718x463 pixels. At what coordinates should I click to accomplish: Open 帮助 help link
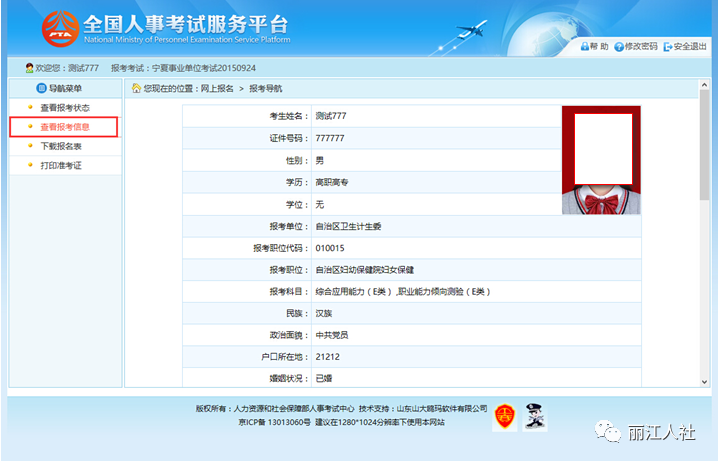pos(599,46)
